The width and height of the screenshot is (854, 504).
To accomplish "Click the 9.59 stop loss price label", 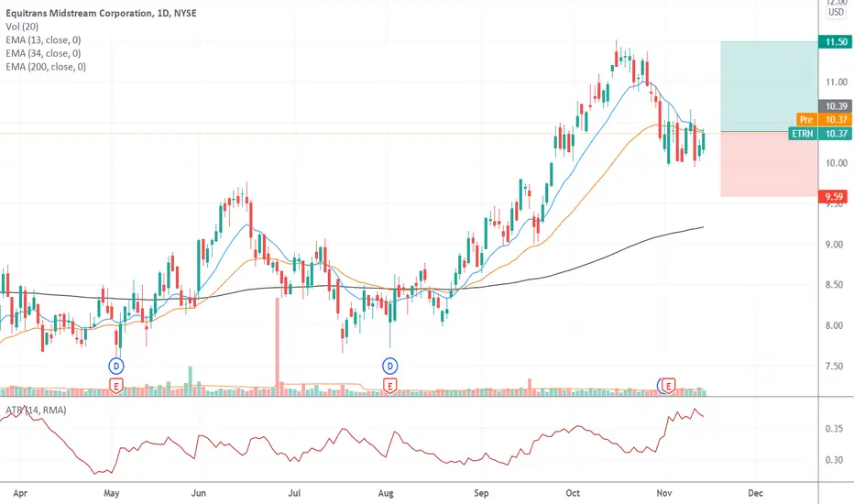I will coord(835,197).
